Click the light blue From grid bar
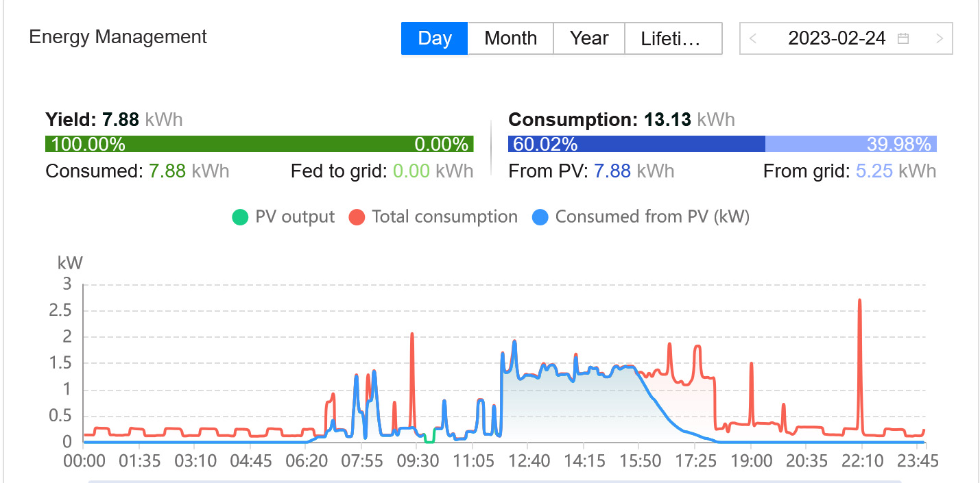Viewport: 980px width, 483px height. tap(850, 144)
